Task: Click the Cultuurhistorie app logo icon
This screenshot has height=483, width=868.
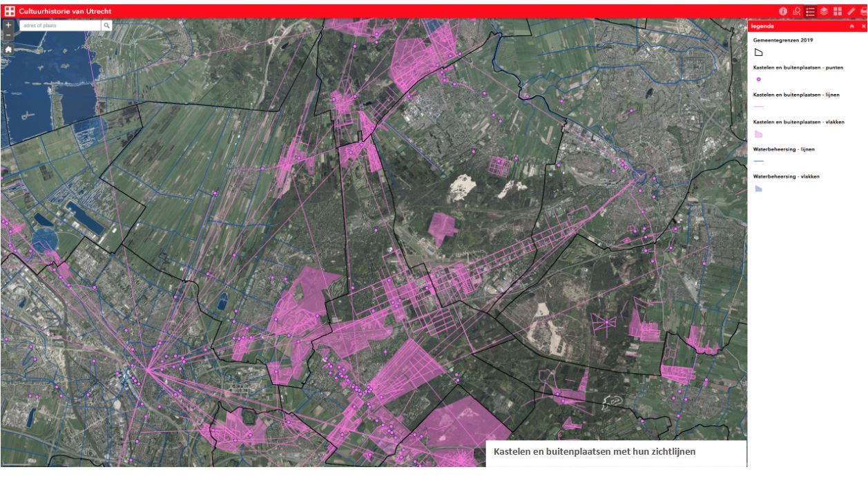Action: pos(10,11)
